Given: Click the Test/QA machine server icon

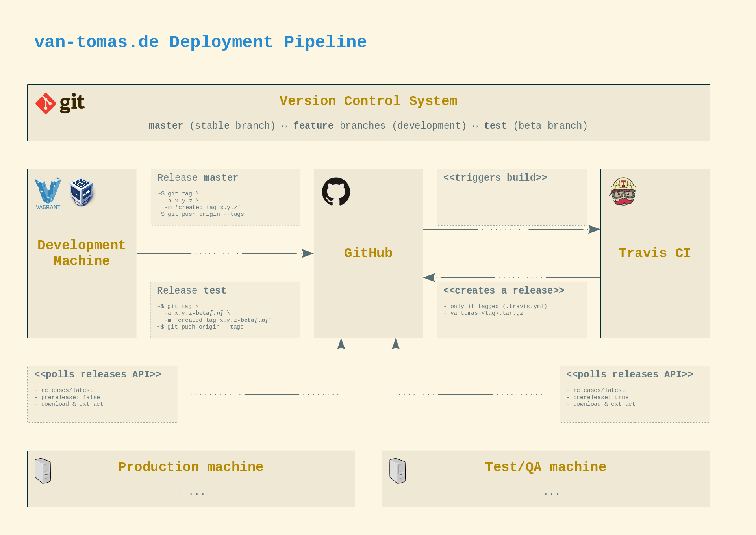Looking at the screenshot, I should 397,471.
